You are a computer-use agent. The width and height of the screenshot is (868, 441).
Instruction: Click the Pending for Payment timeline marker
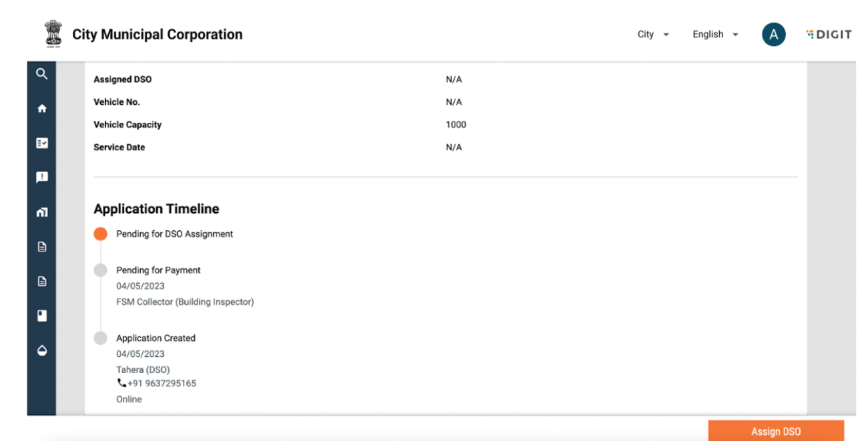[x=100, y=270]
